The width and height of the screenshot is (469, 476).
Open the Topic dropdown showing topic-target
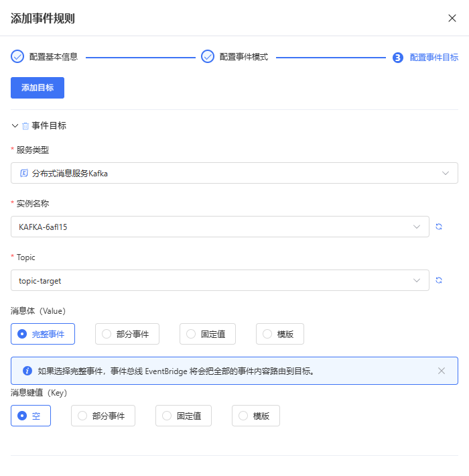click(220, 280)
